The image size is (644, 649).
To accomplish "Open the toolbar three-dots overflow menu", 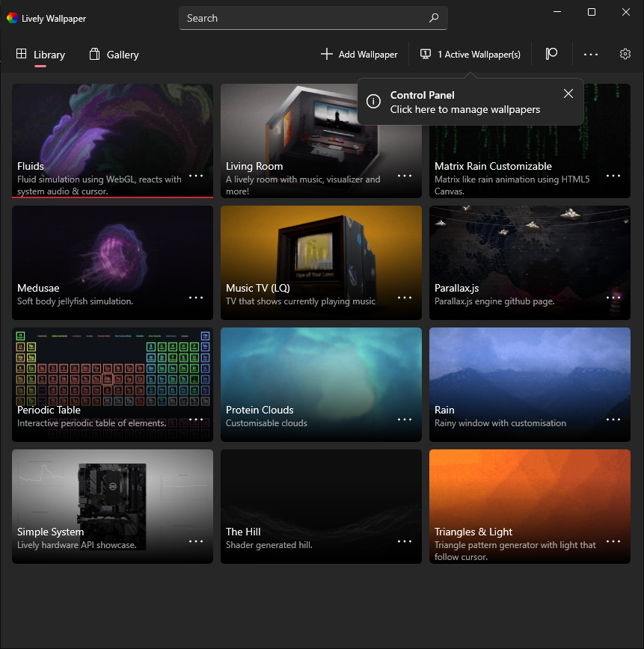I will [591, 55].
